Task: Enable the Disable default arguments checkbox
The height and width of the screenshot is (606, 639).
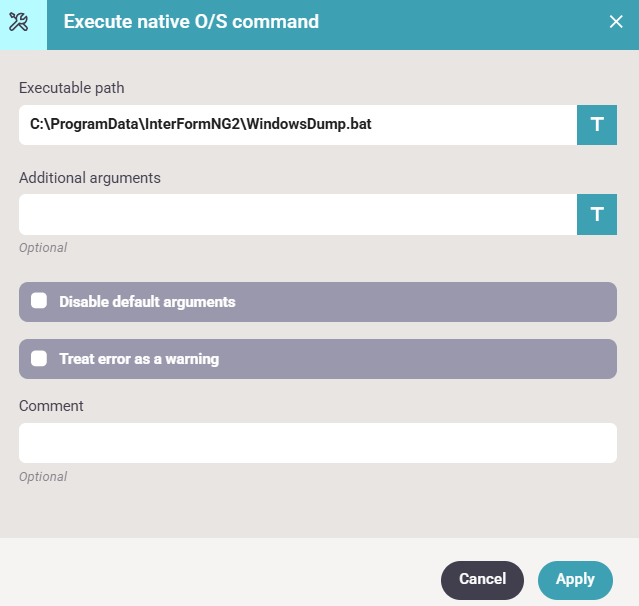Action: click(40, 301)
